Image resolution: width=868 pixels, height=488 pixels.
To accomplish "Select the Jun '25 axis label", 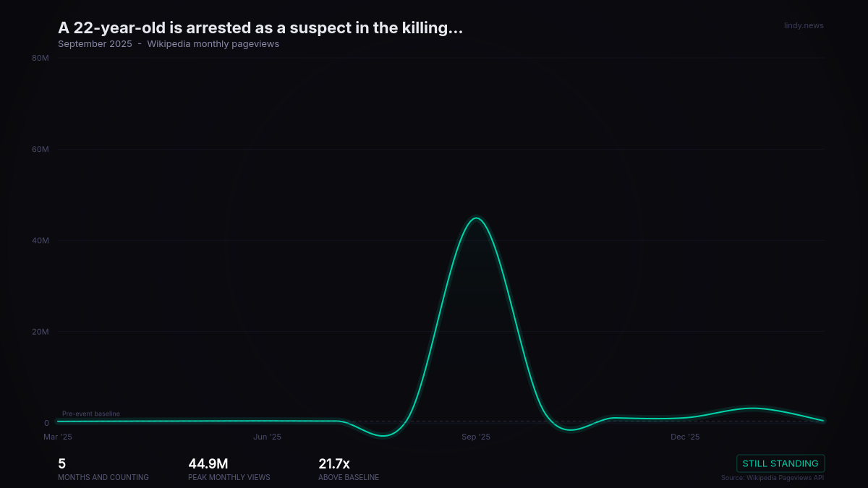I will pos(268,437).
